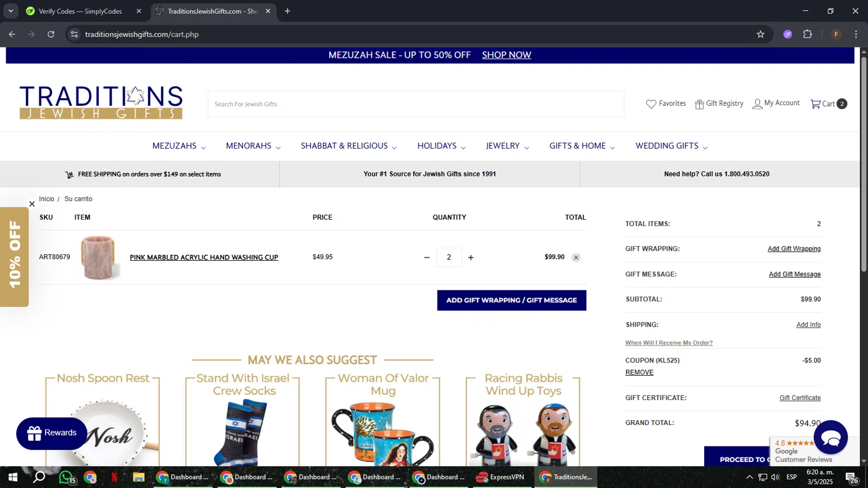
Task: View site information icon in address bar
Action: 74,34
